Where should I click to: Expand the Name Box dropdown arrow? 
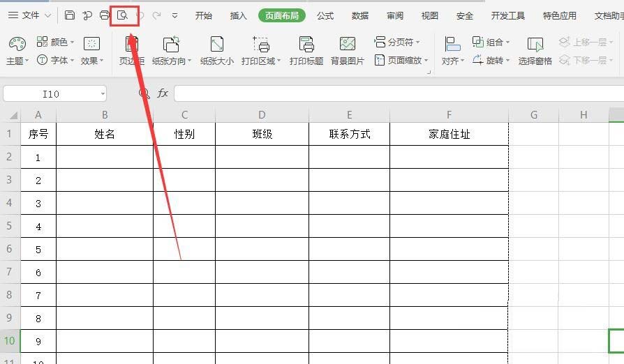(103, 93)
